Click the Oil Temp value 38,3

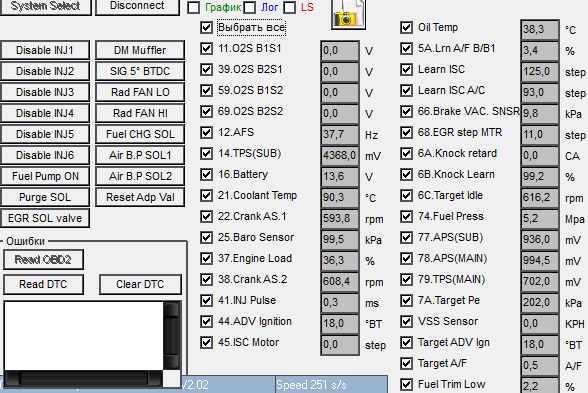(540, 29)
